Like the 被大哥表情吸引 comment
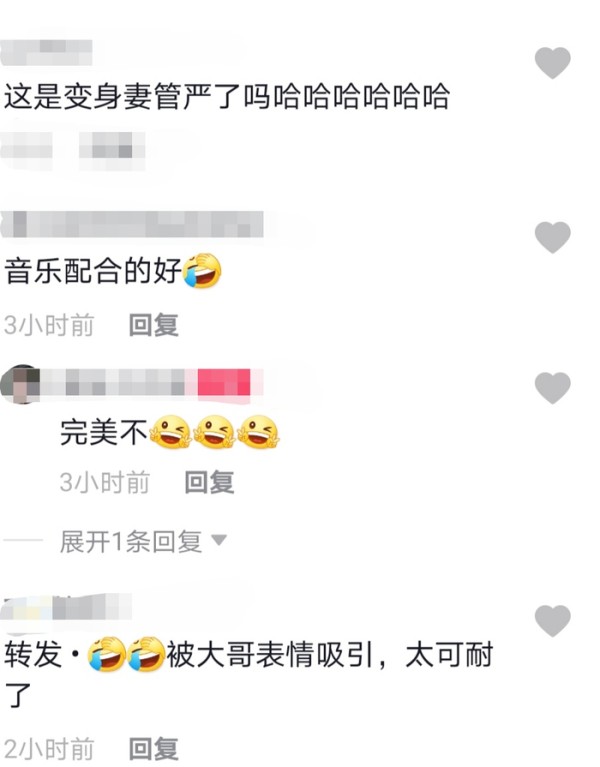The width and height of the screenshot is (600, 767). (x=553, y=621)
